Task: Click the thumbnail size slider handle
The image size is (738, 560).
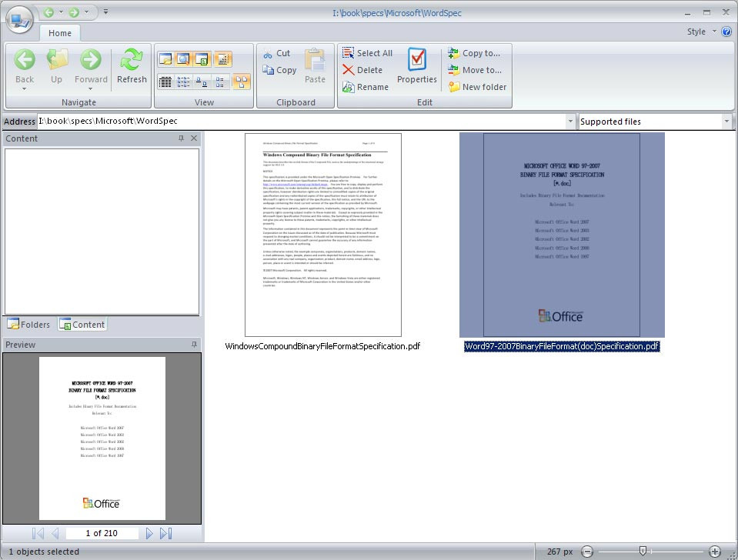Action: click(x=643, y=551)
